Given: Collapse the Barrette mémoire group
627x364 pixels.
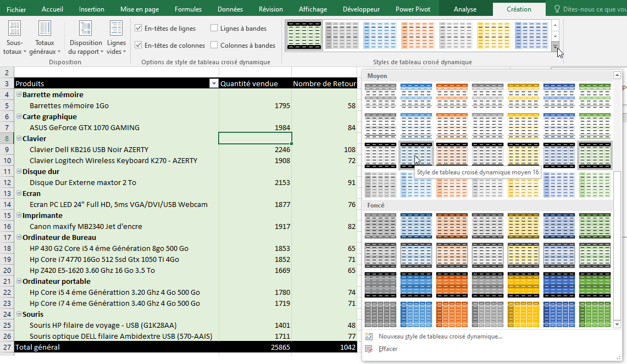Looking at the screenshot, I should (x=19, y=94).
